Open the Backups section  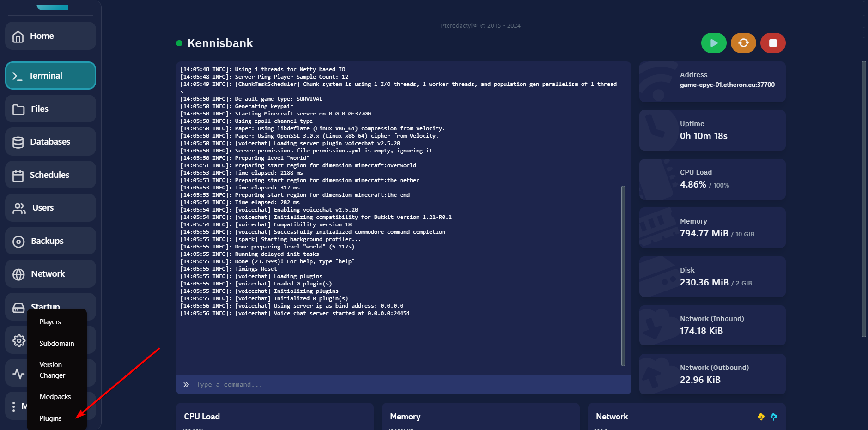(x=50, y=241)
